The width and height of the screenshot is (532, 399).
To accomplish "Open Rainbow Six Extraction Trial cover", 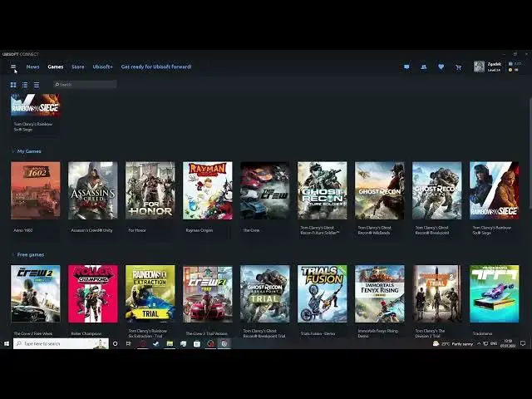I will [x=150, y=293].
